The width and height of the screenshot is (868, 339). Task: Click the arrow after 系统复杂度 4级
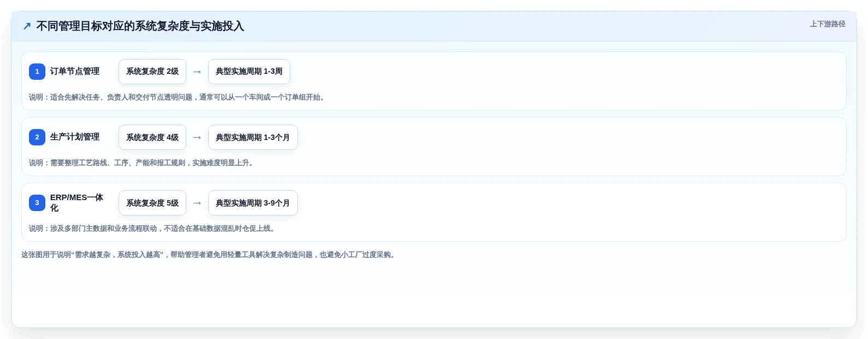(x=197, y=137)
